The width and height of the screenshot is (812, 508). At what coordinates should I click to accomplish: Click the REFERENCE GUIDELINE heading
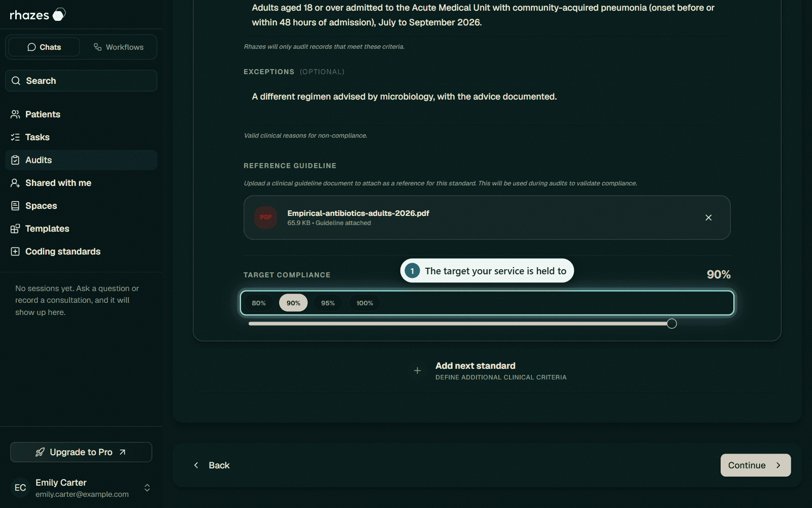pyautogui.click(x=290, y=166)
